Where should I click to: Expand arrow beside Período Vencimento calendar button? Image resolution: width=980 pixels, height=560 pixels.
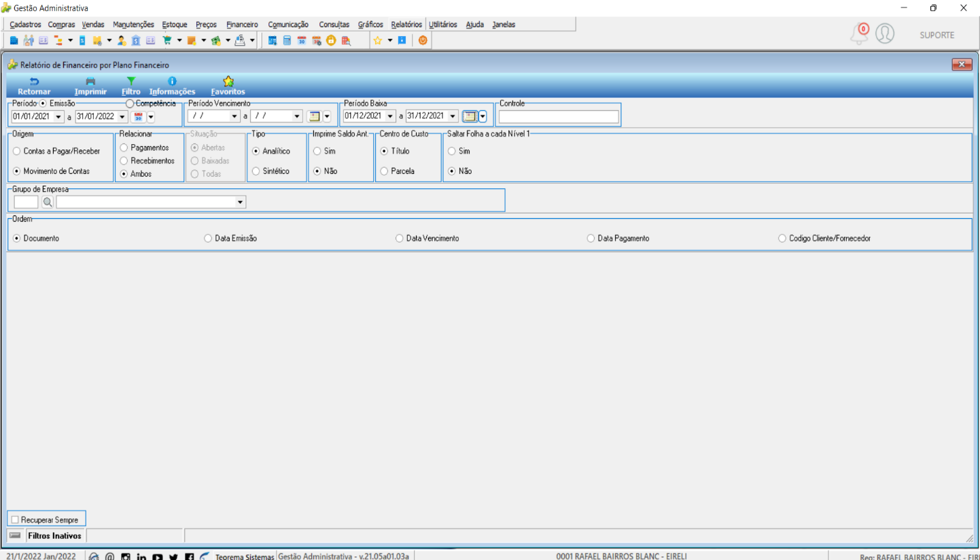(326, 116)
